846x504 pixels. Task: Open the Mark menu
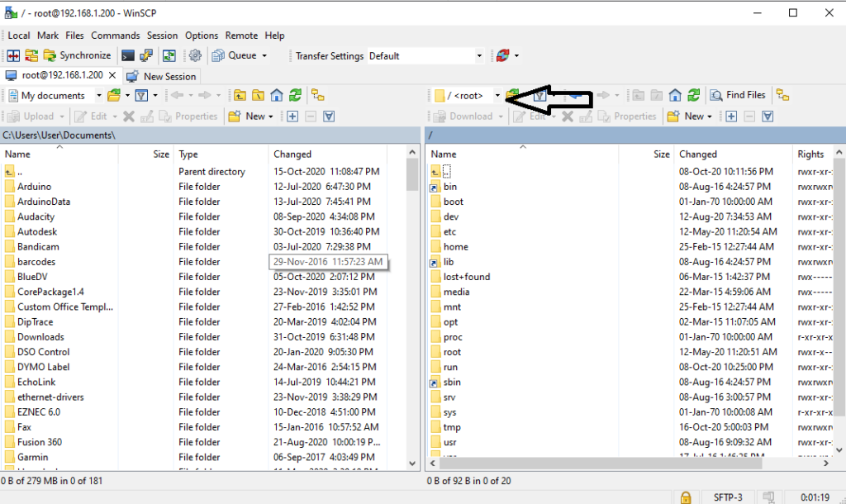[48, 36]
